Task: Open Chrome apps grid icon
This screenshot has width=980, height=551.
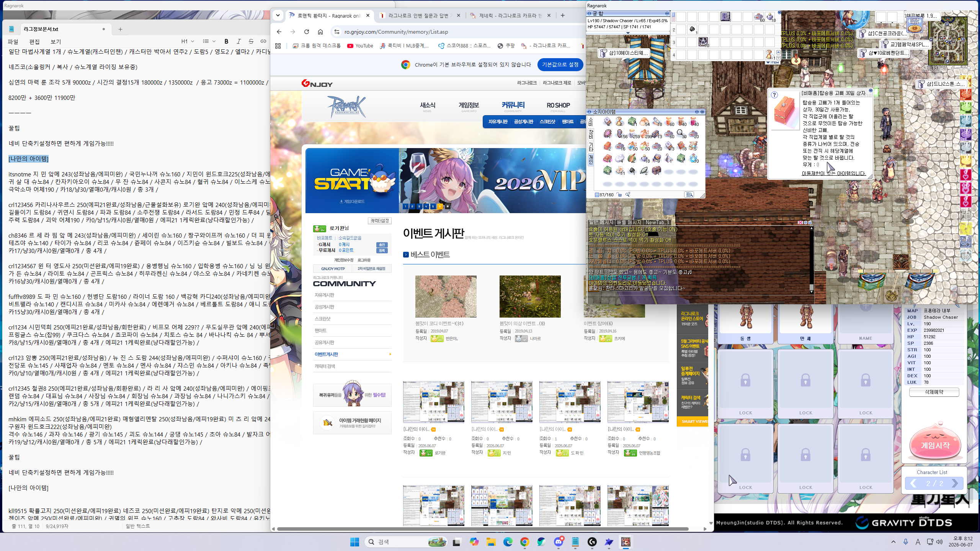Action: click(278, 46)
